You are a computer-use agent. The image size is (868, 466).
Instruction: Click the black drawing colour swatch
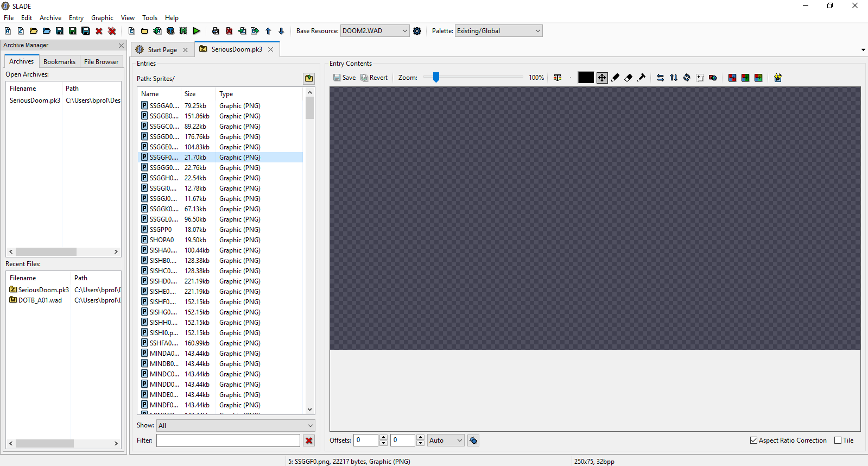(586, 78)
